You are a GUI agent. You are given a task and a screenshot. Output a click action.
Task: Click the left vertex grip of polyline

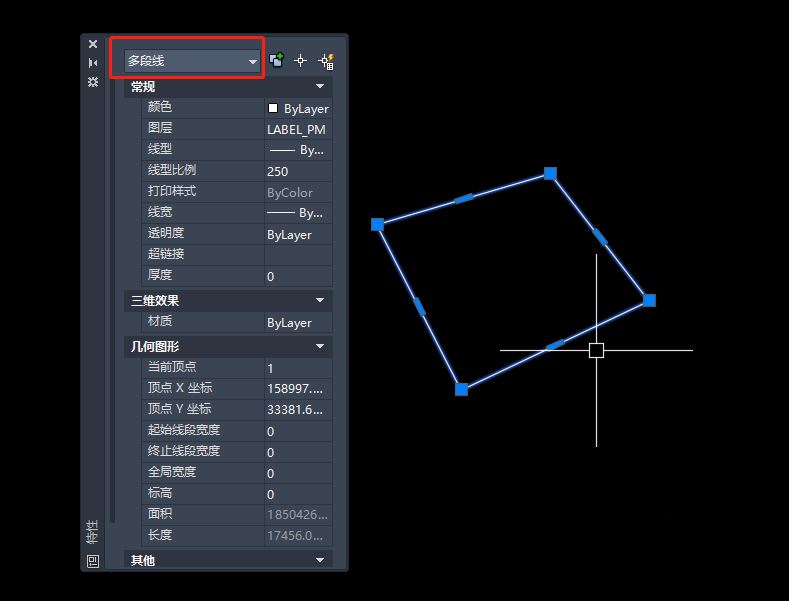tap(377, 224)
